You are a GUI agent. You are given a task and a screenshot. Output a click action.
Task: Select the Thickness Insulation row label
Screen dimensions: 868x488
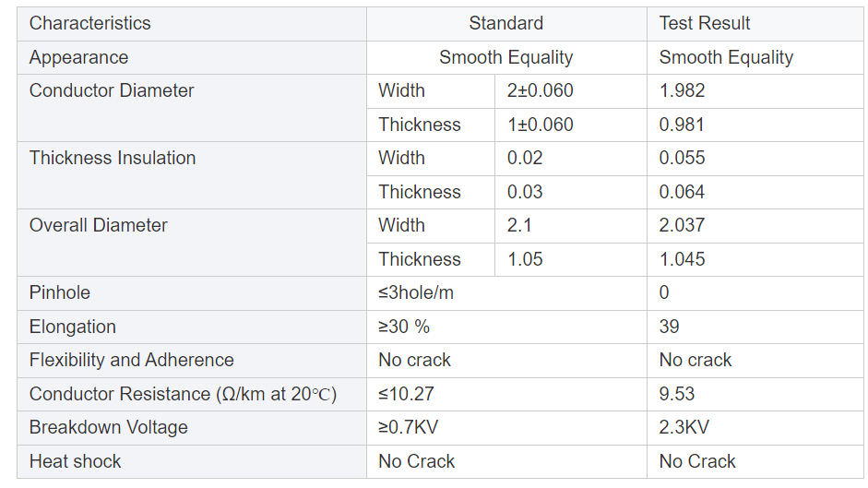pyautogui.click(x=113, y=158)
